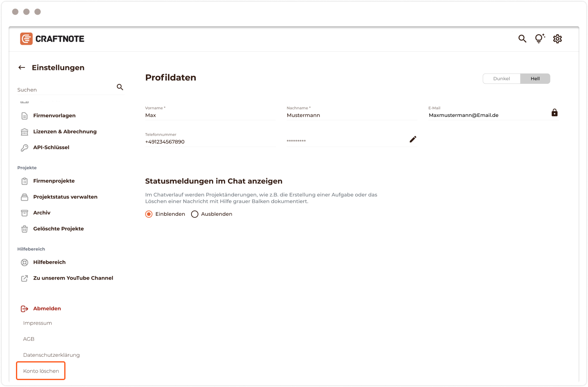588x387 pixels.
Task: Click the Telefonnummer field
Action: point(210,139)
